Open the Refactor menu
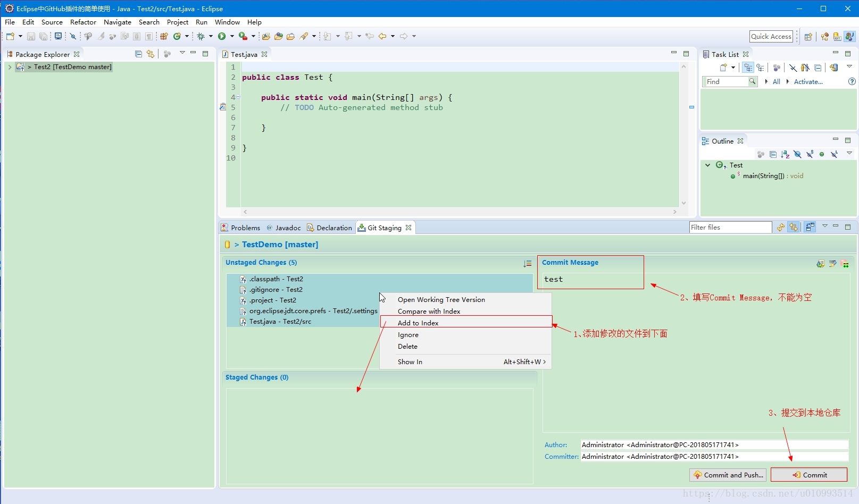 (83, 22)
